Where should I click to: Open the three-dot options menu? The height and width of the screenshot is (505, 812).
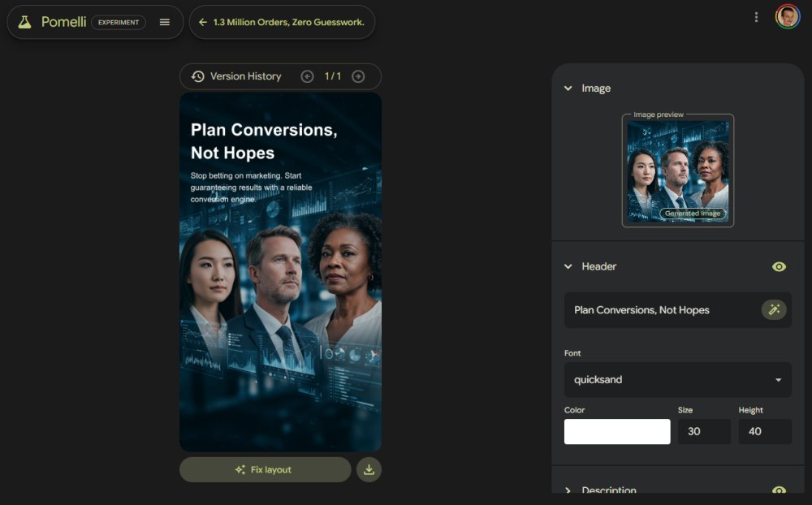pos(756,17)
